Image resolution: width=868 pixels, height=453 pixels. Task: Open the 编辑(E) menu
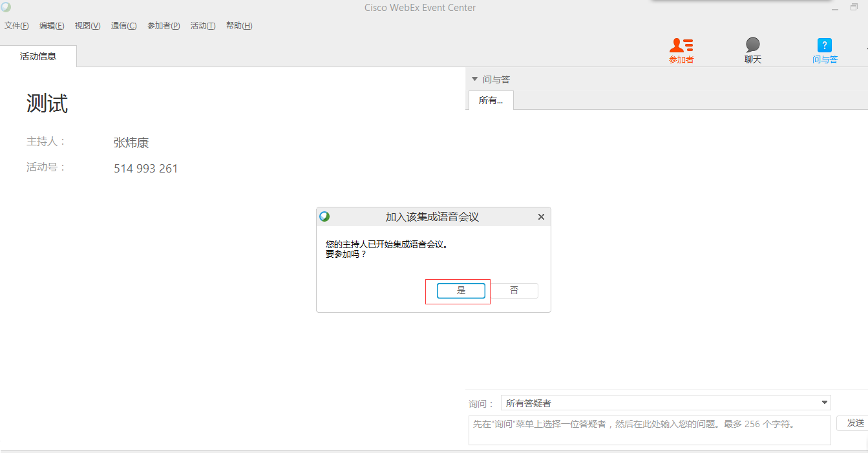tap(52, 26)
